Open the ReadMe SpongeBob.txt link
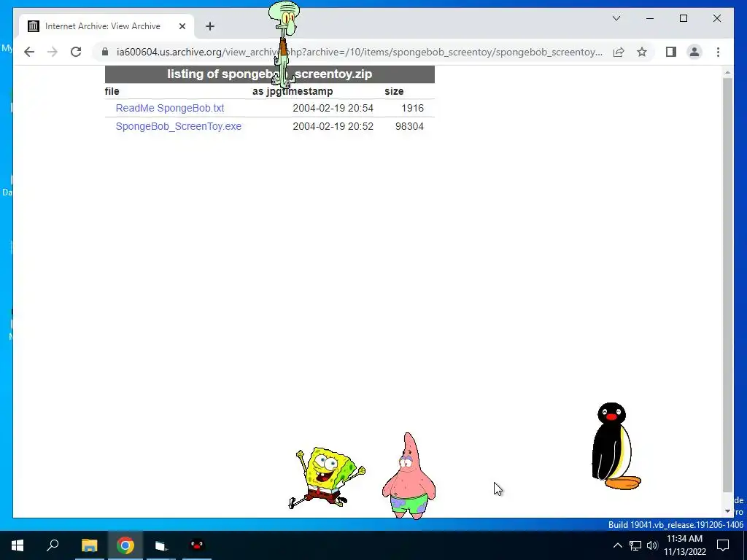Screen dimensions: 747x560 point(169,108)
